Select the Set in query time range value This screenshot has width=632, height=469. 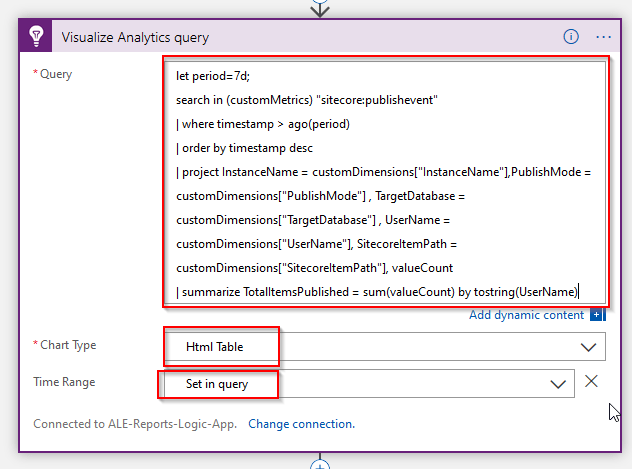point(216,383)
